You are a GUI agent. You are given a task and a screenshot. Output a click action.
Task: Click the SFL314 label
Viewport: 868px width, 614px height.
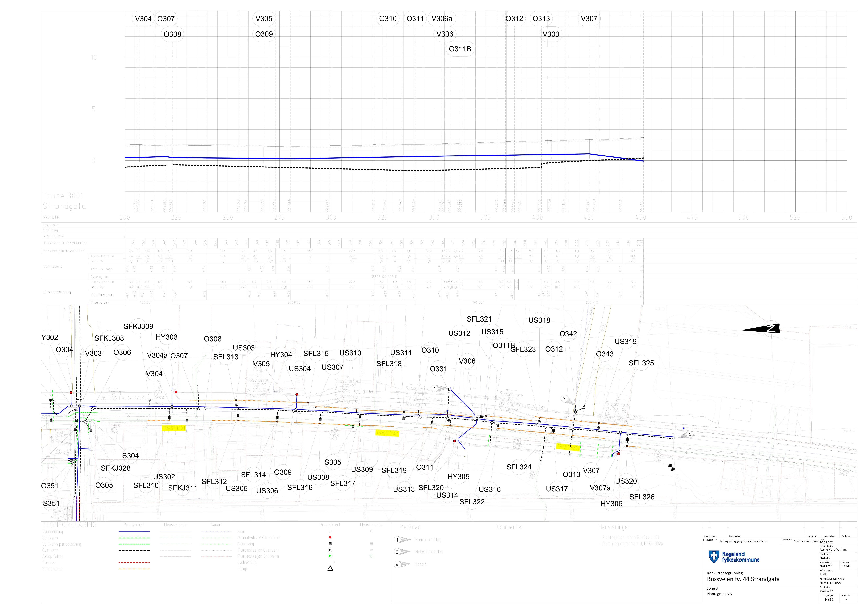tap(253, 475)
